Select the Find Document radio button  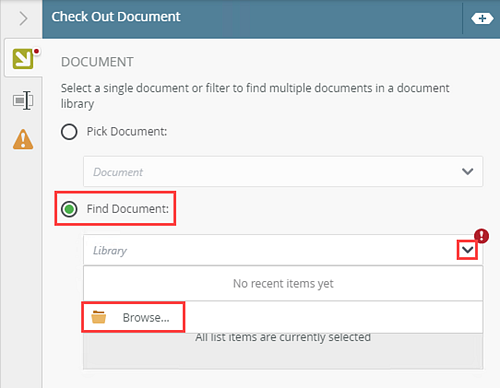coord(69,209)
